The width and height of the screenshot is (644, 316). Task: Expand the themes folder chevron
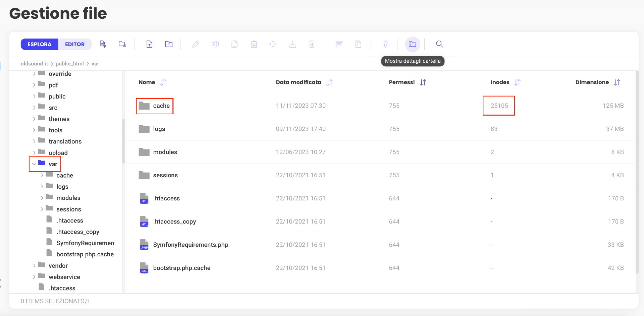34,119
